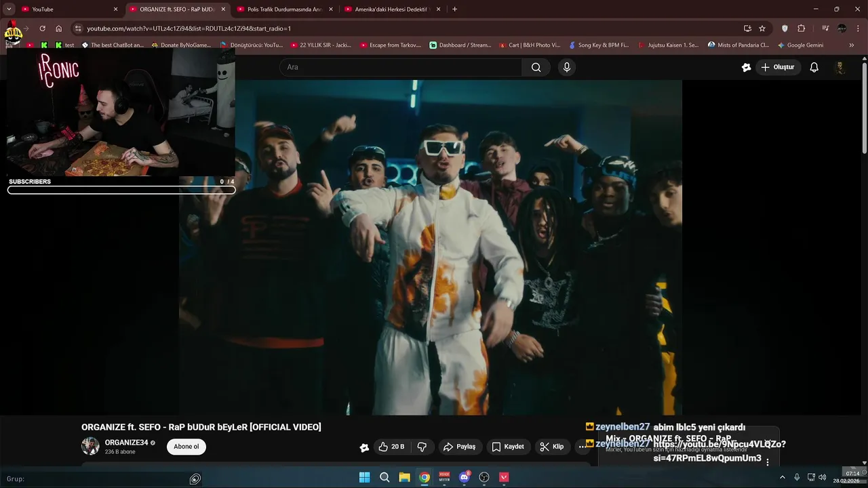Click the sparkle icon beside Oluştur

(746, 67)
